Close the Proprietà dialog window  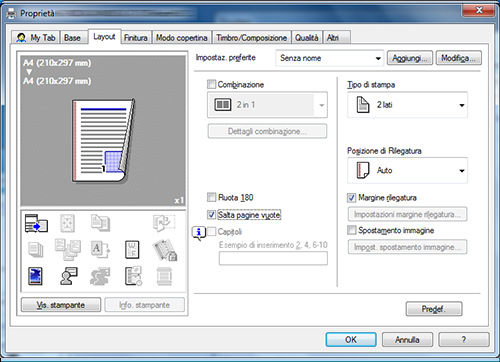478,10
